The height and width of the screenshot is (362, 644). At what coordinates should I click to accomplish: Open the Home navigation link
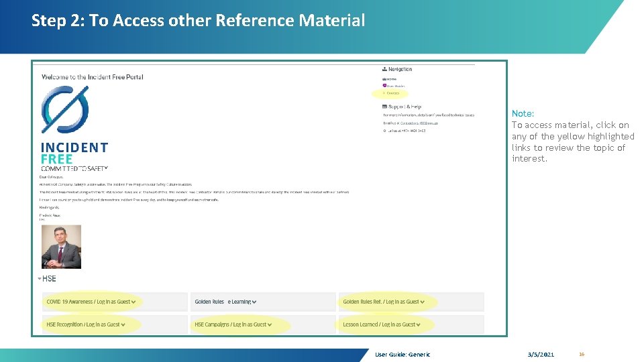pyautogui.click(x=391, y=79)
